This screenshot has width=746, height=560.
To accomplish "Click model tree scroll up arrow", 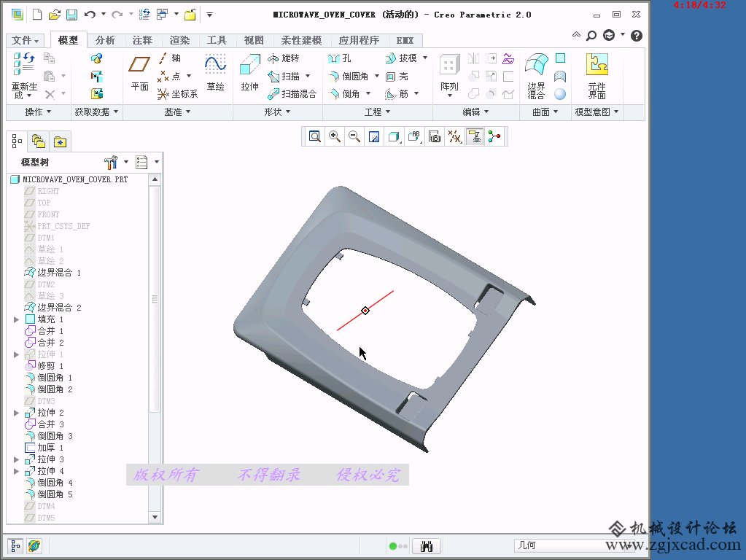I will click(x=155, y=179).
